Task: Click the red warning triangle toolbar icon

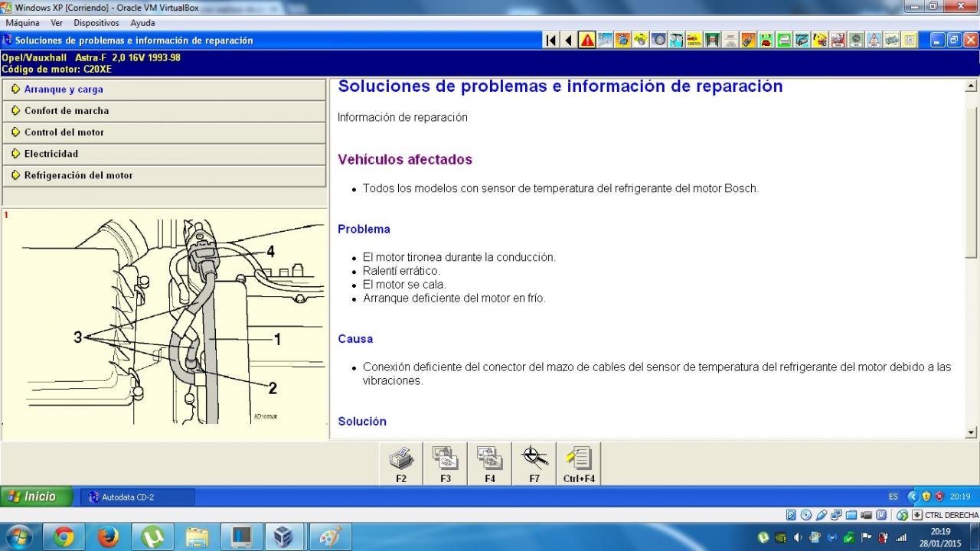Action: pos(587,41)
